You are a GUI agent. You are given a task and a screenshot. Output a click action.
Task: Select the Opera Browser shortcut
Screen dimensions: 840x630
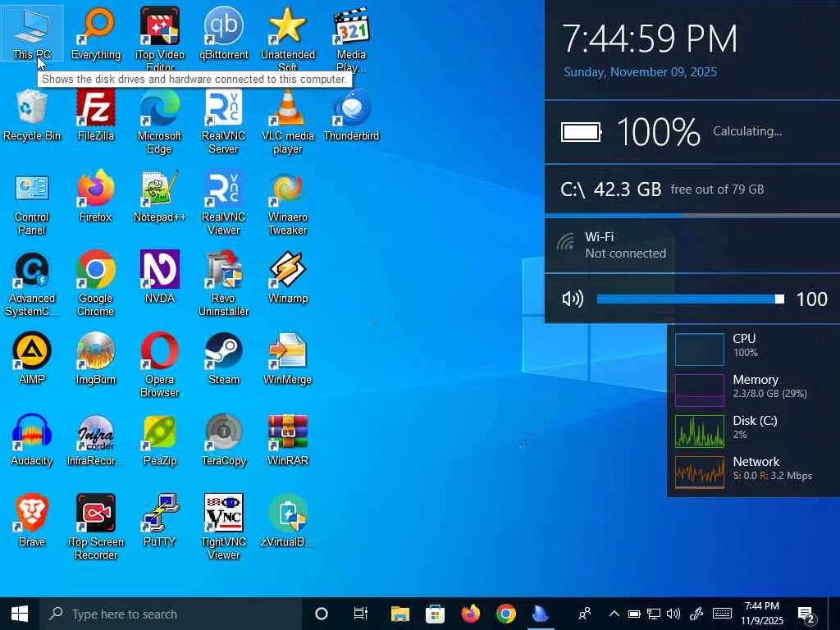[160, 365]
